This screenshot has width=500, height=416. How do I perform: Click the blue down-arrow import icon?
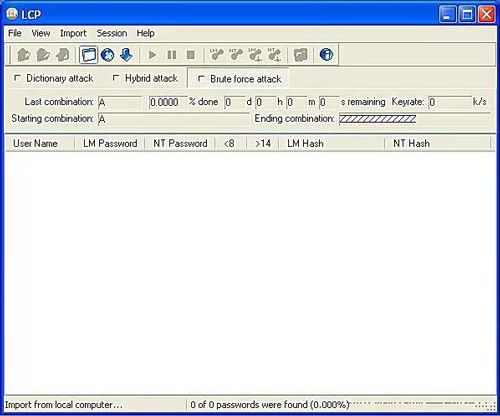pyautogui.click(x=126, y=55)
